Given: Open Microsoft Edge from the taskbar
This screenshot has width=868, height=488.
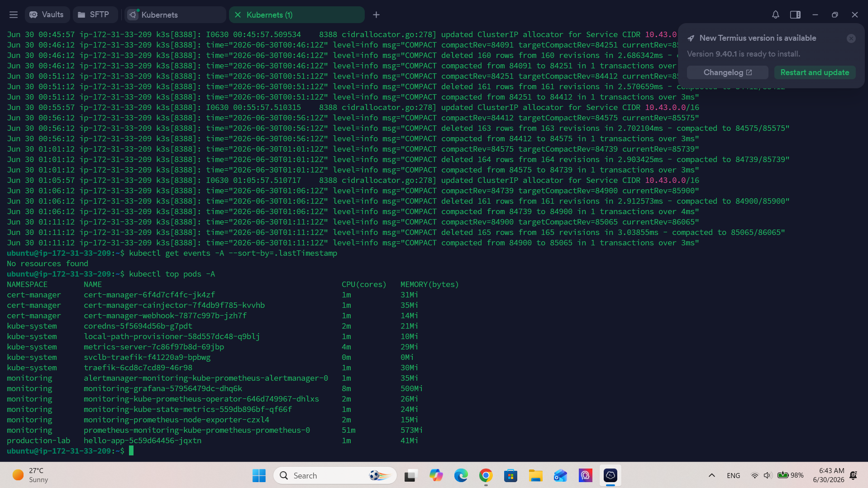Looking at the screenshot, I should point(461,475).
